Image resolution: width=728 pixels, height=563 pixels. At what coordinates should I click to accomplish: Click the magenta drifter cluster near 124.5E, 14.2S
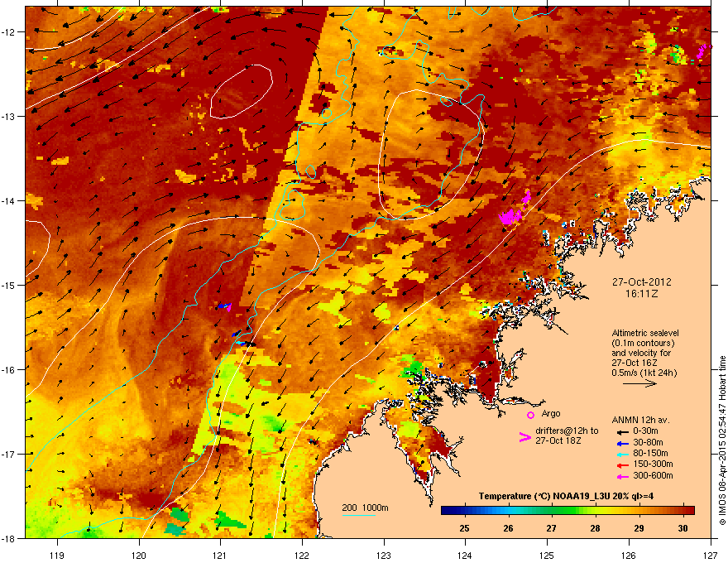(x=510, y=216)
